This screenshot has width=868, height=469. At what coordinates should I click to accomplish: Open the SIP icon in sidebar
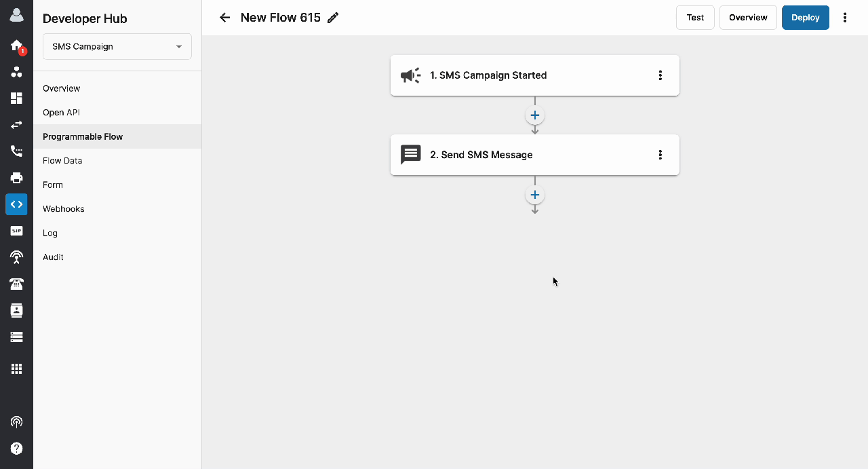point(16,231)
